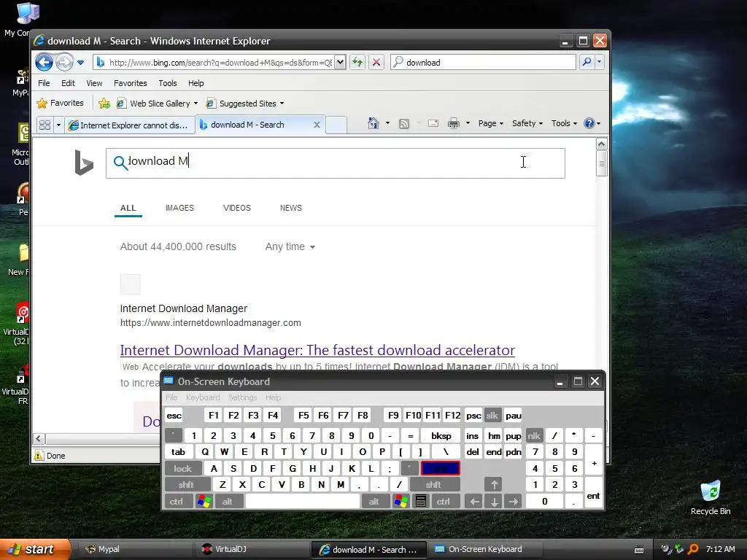Click the space bar on On-Screen Keyboard
Viewport: 747px width, 560px height.
303,501
